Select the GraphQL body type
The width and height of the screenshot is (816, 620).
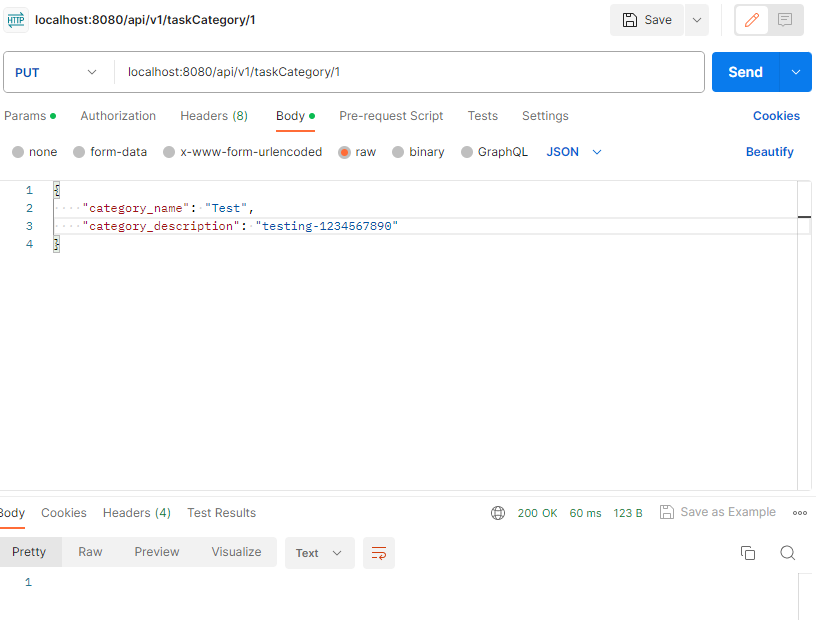tap(494, 151)
